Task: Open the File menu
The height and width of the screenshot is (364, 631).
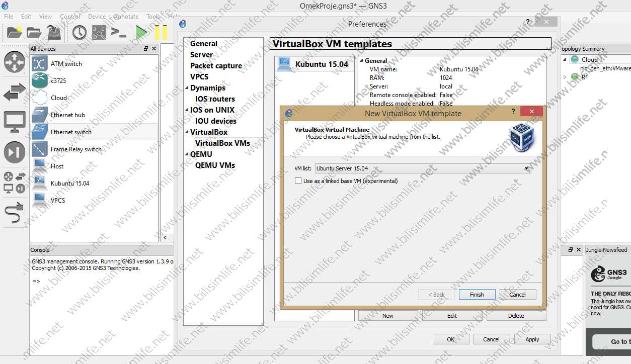Action: click(x=9, y=17)
